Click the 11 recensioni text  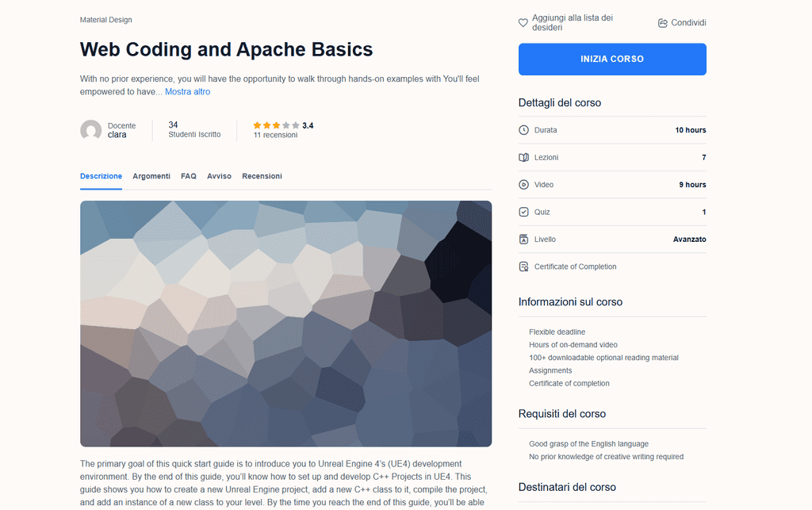275,135
